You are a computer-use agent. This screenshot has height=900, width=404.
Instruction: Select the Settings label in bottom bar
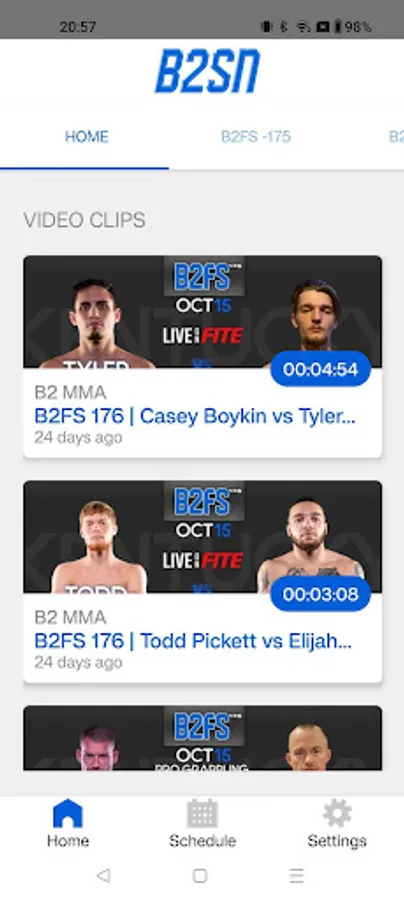337,841
